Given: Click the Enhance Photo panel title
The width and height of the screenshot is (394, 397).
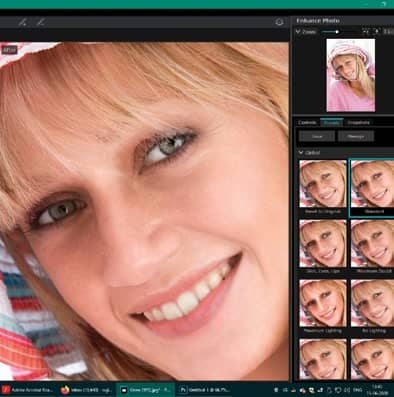Looking at the screenshot, I should pyautogui.click(x=318, y=21).
